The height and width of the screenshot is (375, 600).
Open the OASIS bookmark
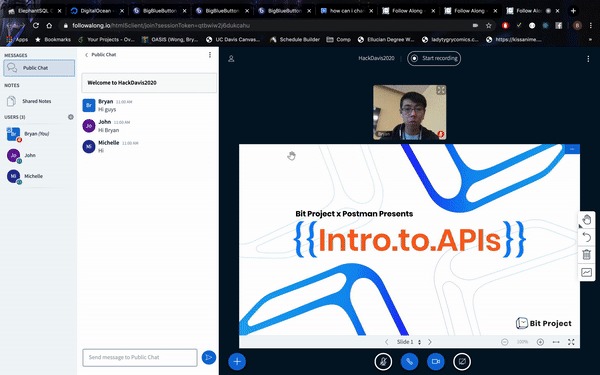pos(170,39)
